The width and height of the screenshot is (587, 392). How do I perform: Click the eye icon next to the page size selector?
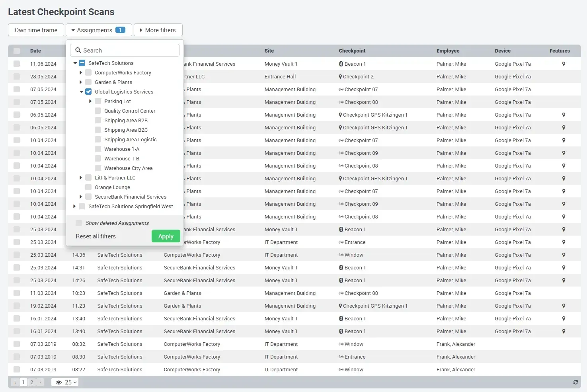click(59, 382)
